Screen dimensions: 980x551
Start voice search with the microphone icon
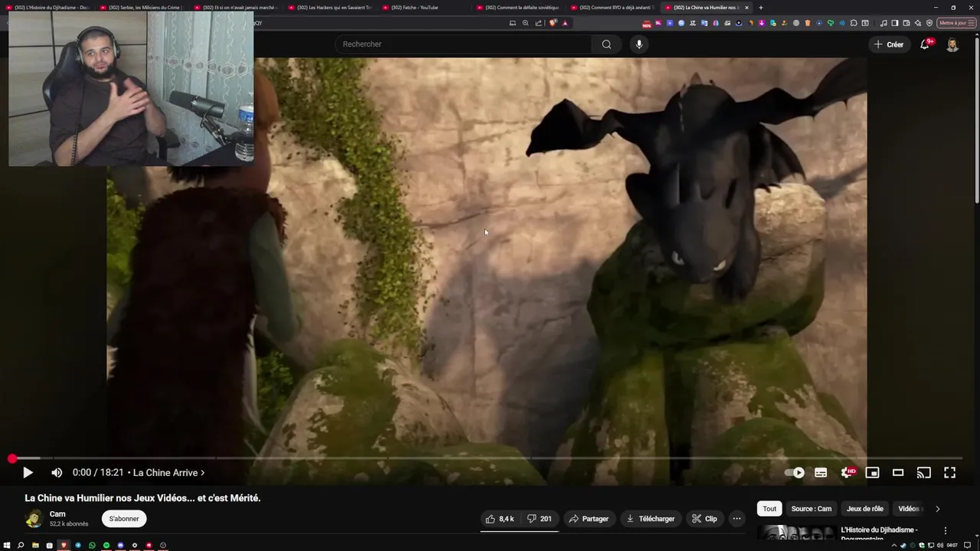pos(639,44)
